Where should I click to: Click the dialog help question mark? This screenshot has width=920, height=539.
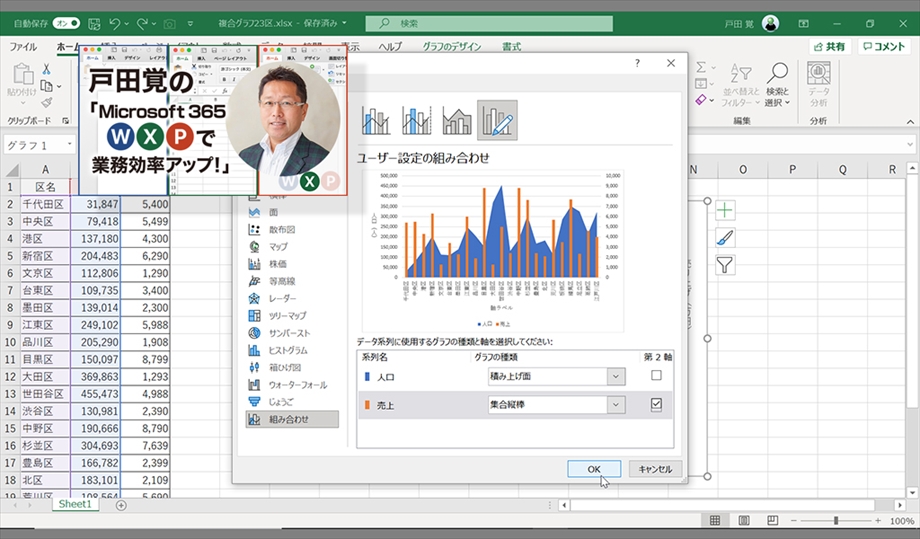coord(637,63)
